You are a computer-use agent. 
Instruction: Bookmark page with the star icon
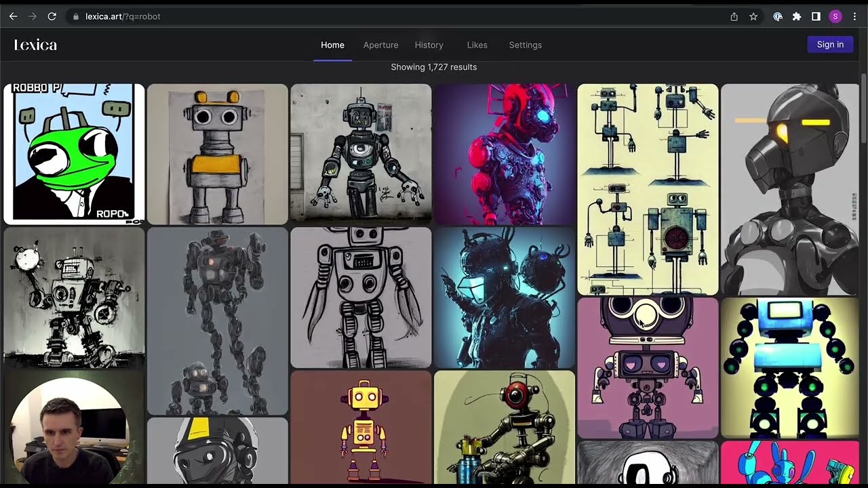[x=753, y=16]
